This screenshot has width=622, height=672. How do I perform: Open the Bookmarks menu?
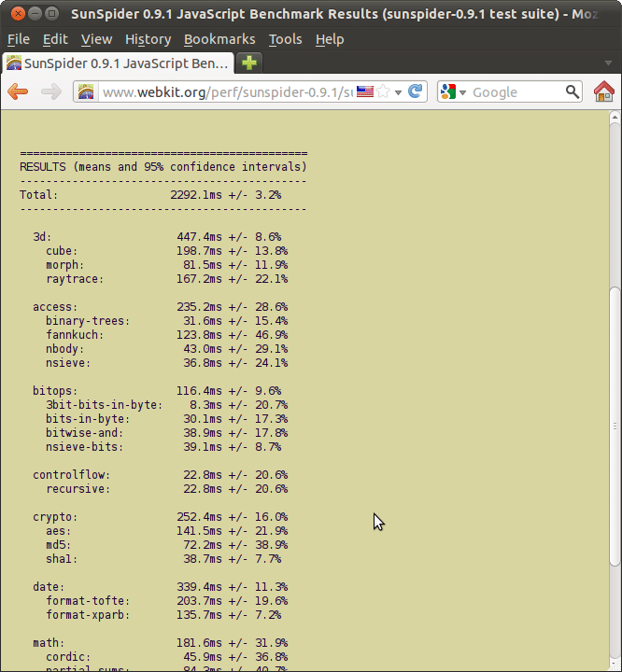point(219,39)
